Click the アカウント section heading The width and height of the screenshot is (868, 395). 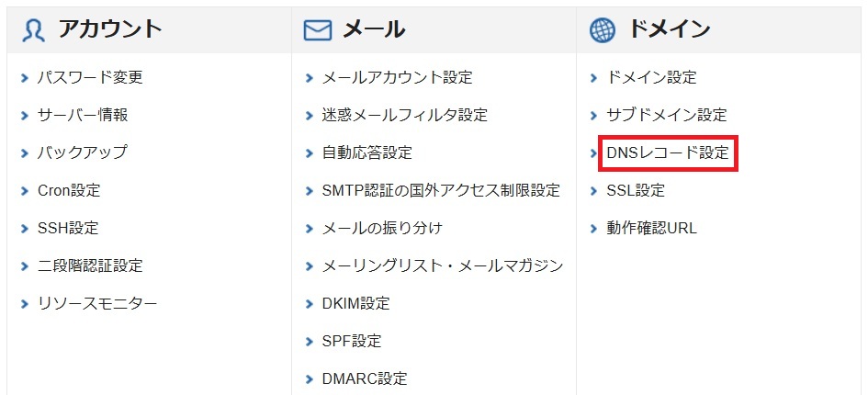109,29
